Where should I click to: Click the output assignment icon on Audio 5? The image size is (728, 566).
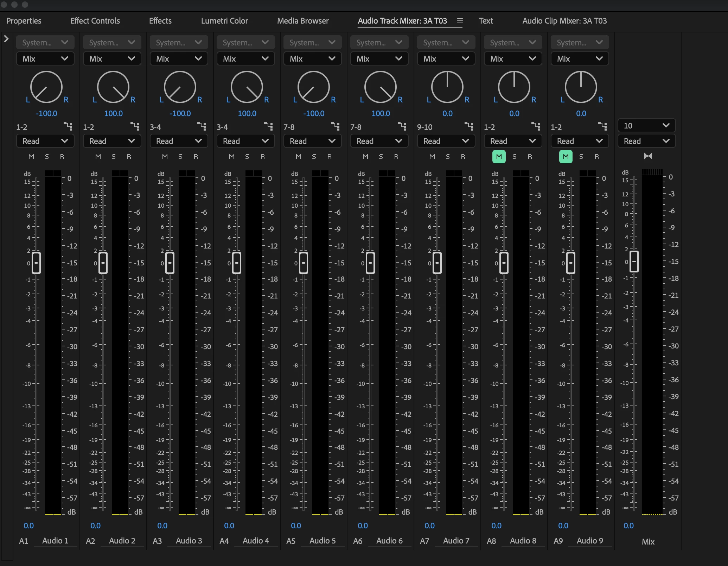tap(335, 126)
